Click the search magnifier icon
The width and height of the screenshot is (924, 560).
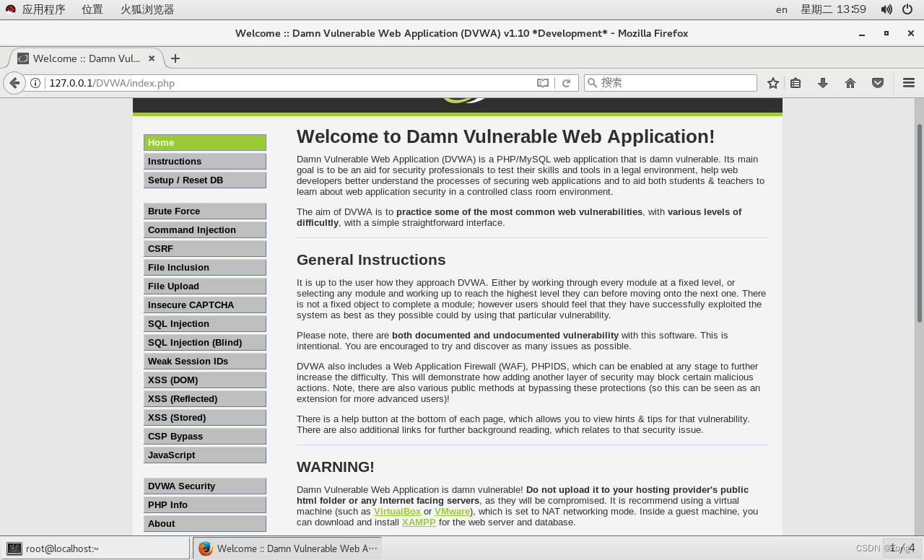[593, 83]
